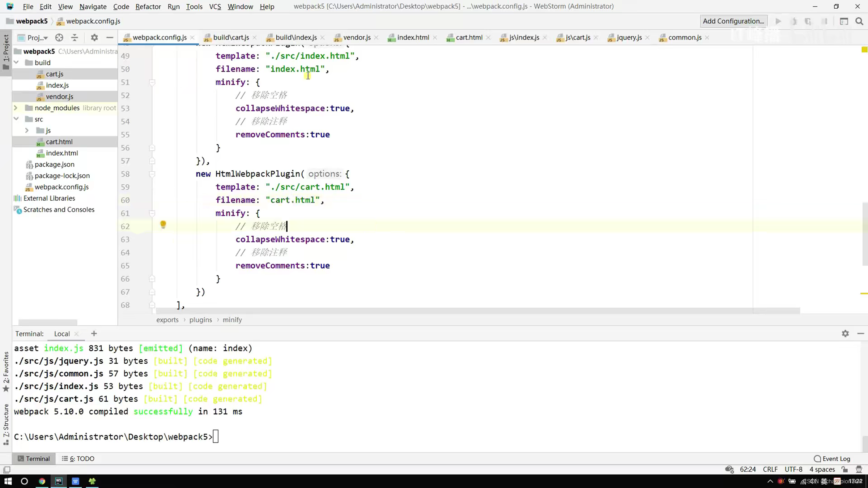Screen dimensions: 868x488
Task: Open Chrome from the taskbar
Action: click(42, 481)
